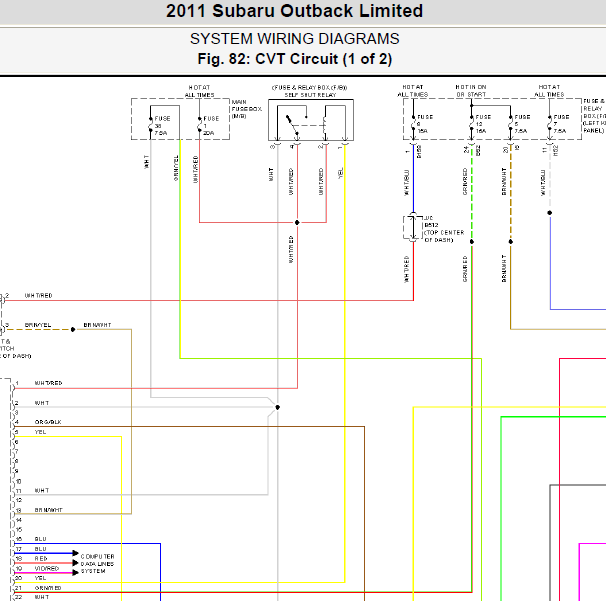Click the vertical 'YEL' label under relay terminal 1
This screenshot has height=601, width=606.
(340, 173)
